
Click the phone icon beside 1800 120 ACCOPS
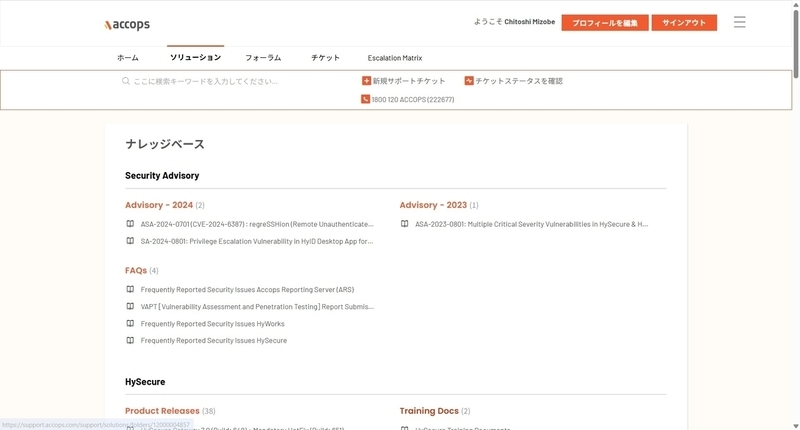[x=365, y=99]
